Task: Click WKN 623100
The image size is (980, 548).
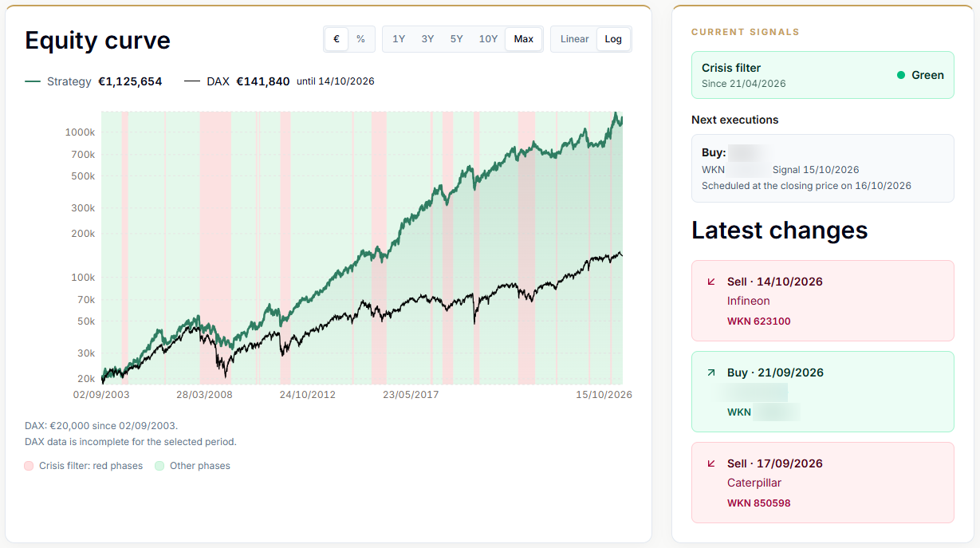Action: pos(759,321)
